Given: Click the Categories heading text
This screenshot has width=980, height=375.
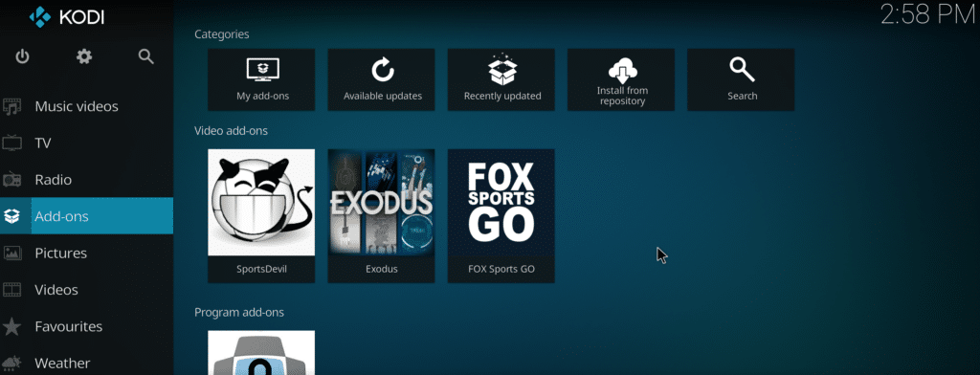Looking at the screenshot, I should pyautogui.click(x=222, y=34).
